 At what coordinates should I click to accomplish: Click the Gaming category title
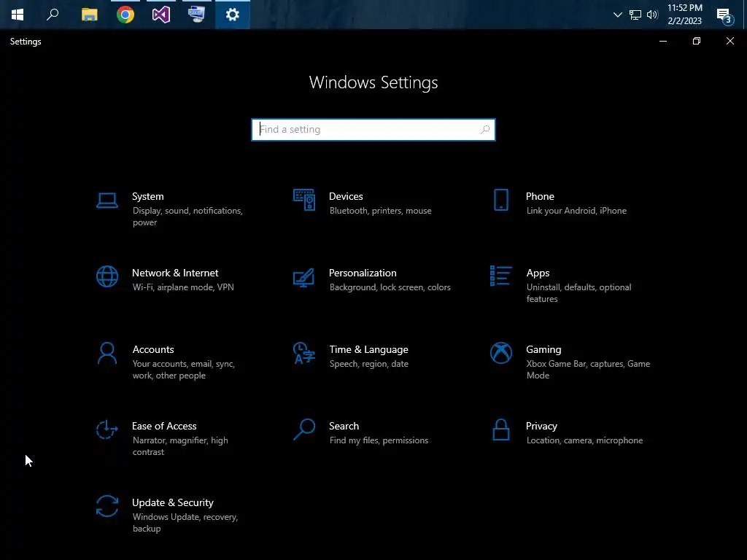click(543, 349)
